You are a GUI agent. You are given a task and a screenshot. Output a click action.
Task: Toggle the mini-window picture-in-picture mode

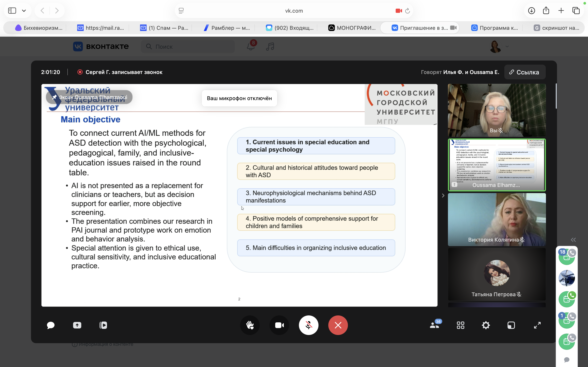[511, 325]
